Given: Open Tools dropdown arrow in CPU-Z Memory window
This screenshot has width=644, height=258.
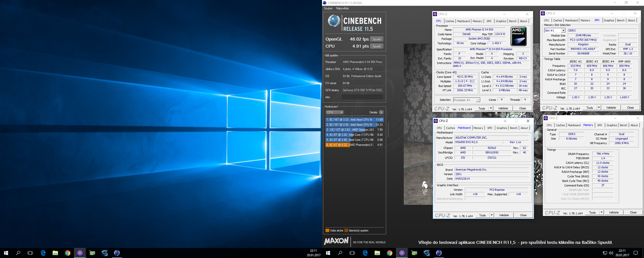Looking at the screenshot, I should point(602,212).
